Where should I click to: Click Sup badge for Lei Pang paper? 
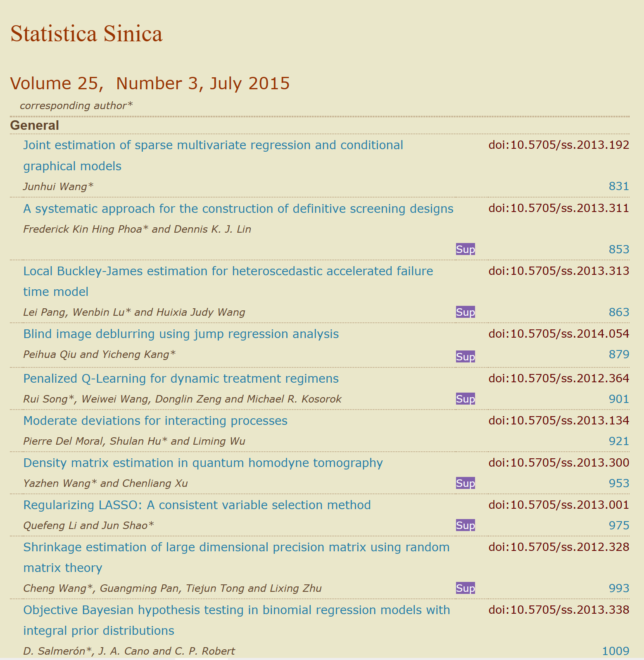[465, 312]
